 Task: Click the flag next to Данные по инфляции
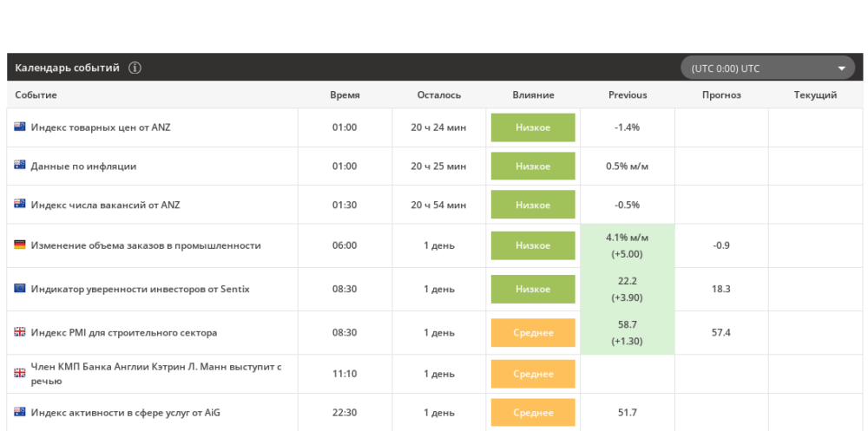tap(20, 166)
